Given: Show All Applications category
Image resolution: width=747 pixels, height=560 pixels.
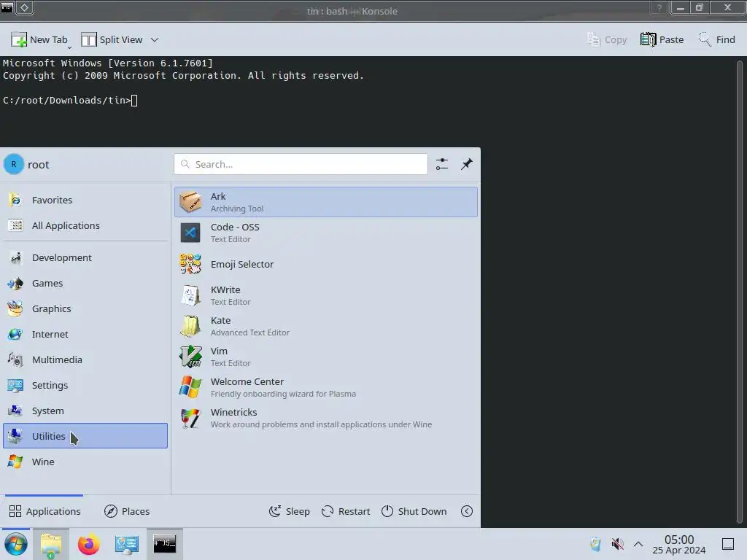Looking at the screenshot, I should coord(85,225).
